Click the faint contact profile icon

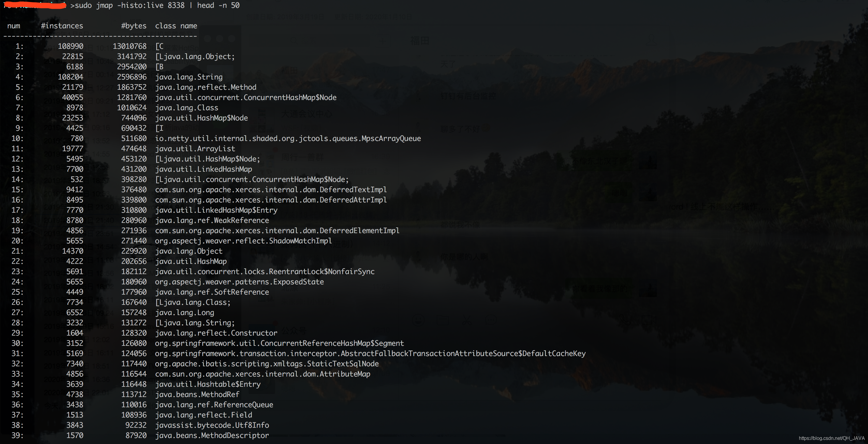click(x=652, y=40)
